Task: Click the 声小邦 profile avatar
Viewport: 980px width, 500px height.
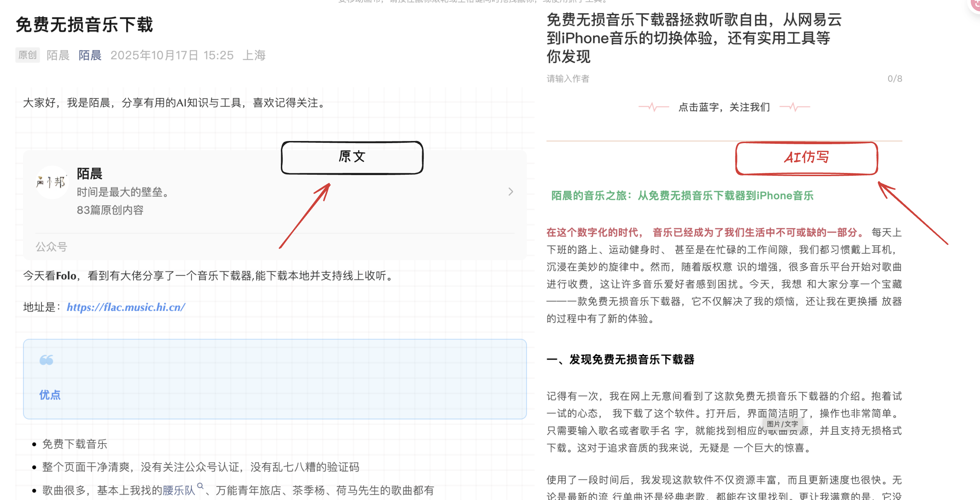Action: (51, 182)
